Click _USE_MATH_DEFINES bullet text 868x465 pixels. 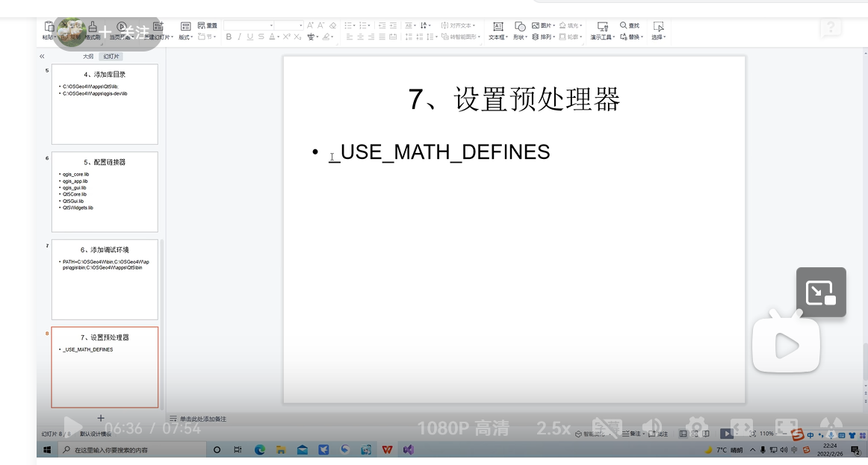439,152
